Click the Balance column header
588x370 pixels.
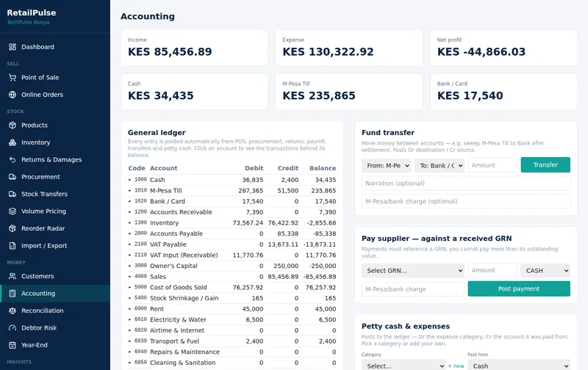323,168
